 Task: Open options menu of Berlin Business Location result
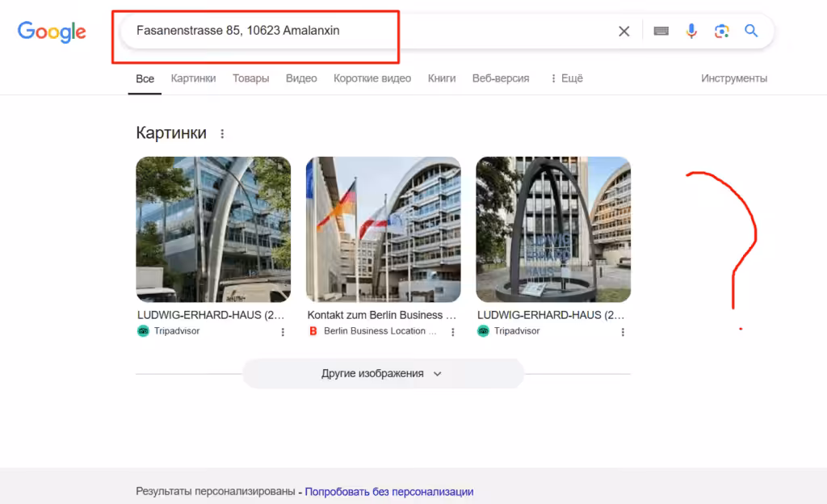(x=452, y=332)
